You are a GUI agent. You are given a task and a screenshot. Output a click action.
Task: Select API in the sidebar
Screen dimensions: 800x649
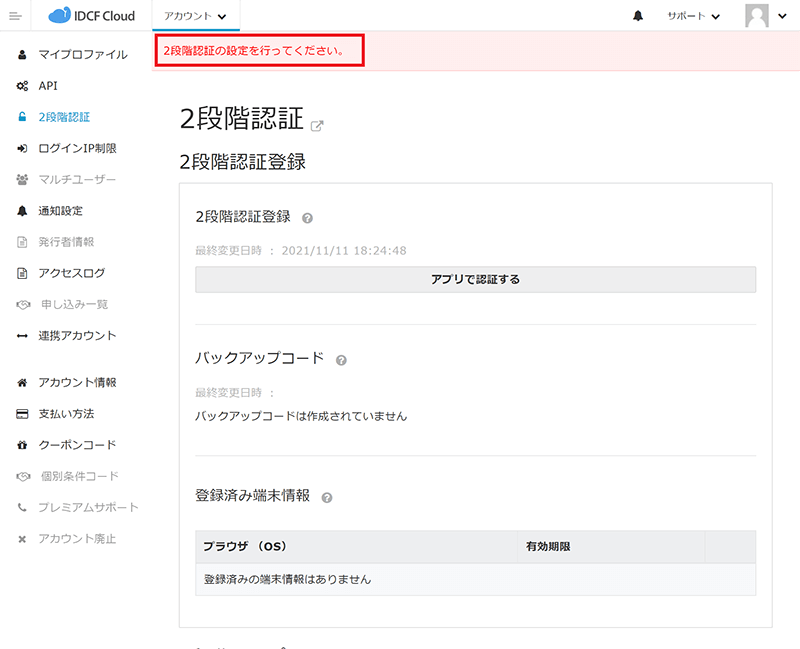[x=48, y=86]
